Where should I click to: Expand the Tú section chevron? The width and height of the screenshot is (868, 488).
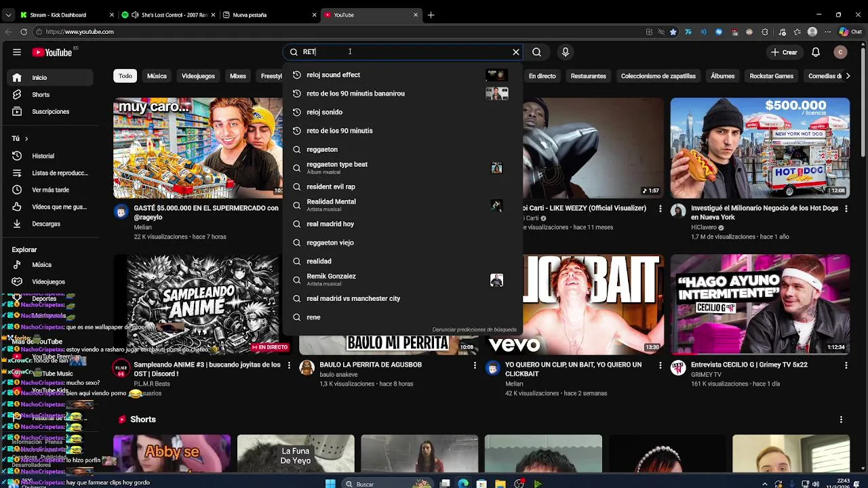pos(26,139)
